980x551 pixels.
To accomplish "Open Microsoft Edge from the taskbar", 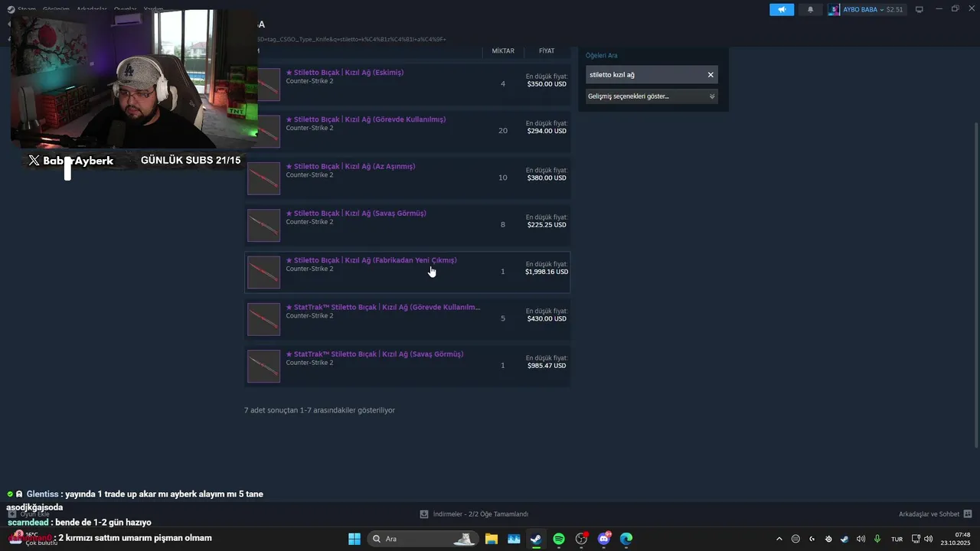I will coord(626,539).
